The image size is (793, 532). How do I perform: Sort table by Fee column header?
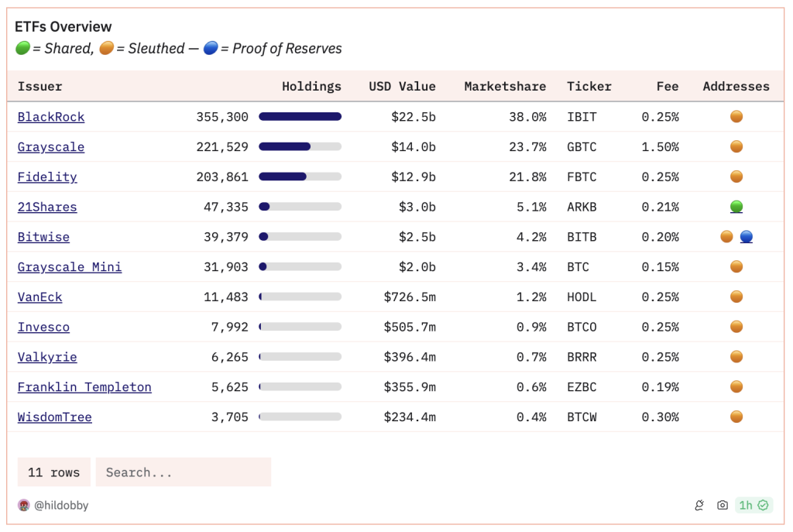pos(668,87)
